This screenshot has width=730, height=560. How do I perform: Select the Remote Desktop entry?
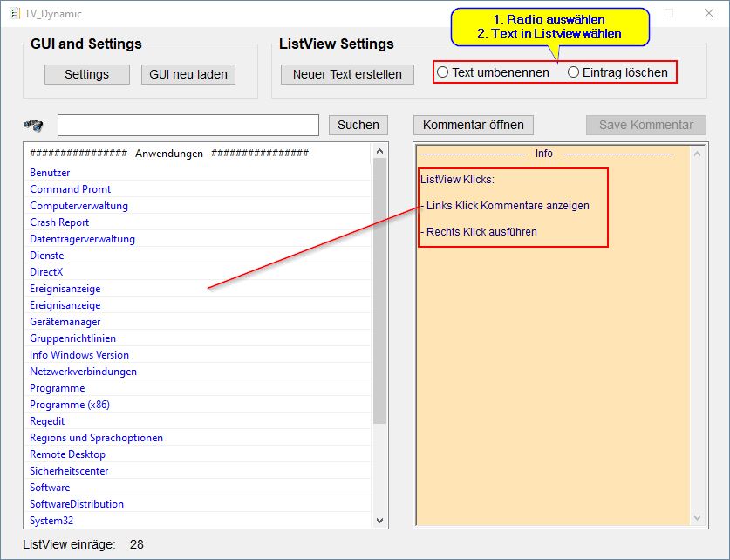pyautogui.click(x=67, y=454)
